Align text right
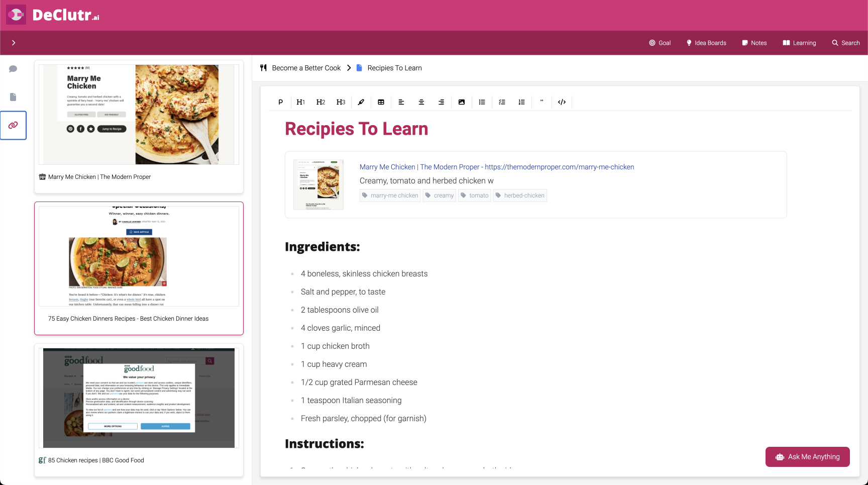 point(441,102)
